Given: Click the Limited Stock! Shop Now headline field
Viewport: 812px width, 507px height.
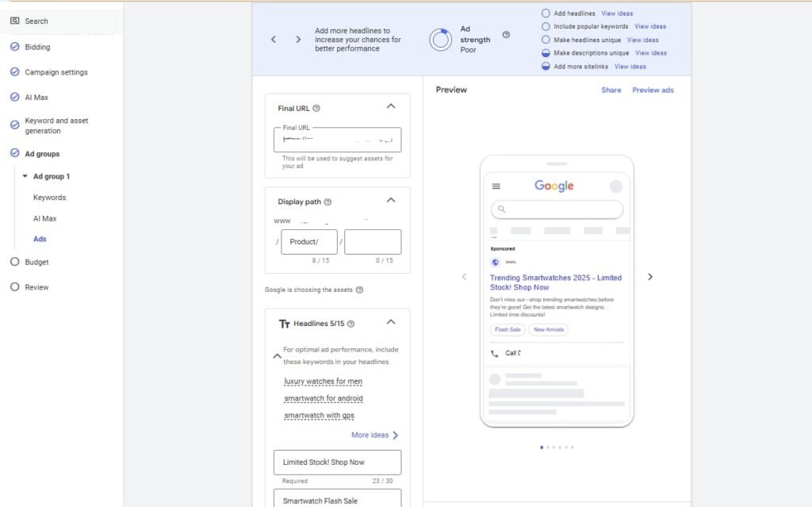Looking at the screenshot, I should pyautogui.click(x=337, y=462).
